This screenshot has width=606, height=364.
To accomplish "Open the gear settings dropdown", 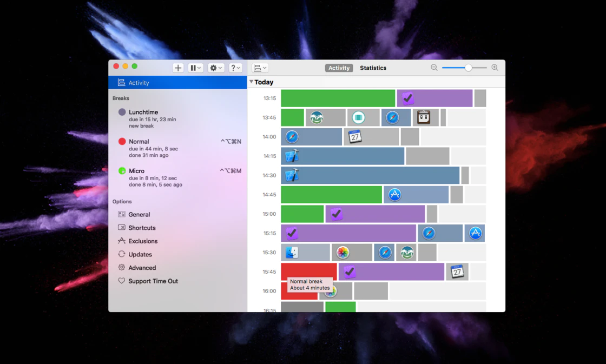I will click(216, 68).
